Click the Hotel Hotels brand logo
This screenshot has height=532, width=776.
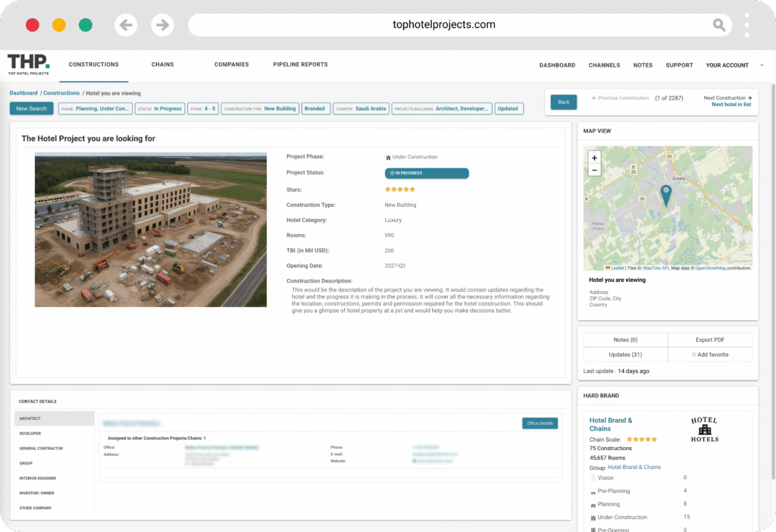pos(704,429)
